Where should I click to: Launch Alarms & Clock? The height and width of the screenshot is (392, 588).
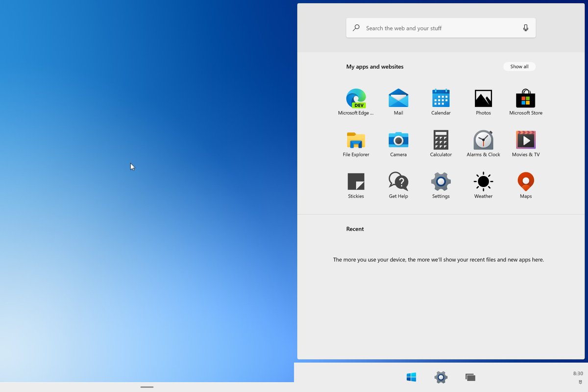(483, 140)
